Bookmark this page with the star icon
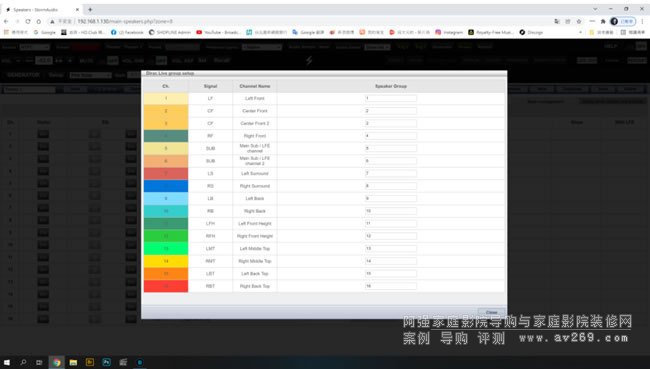 (579, 21)
